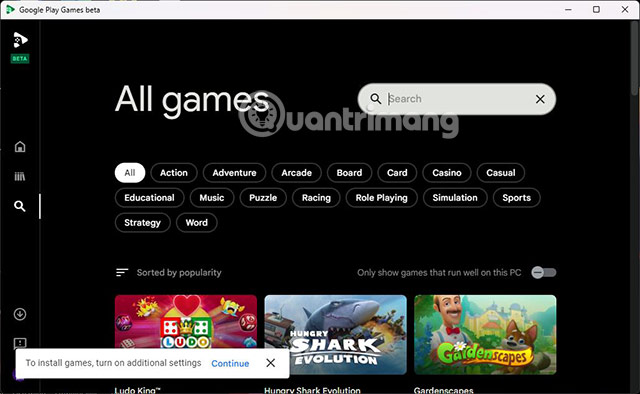Choose the Puzzle category chip
The image size is (640, 394).
[x=263, y=198]
